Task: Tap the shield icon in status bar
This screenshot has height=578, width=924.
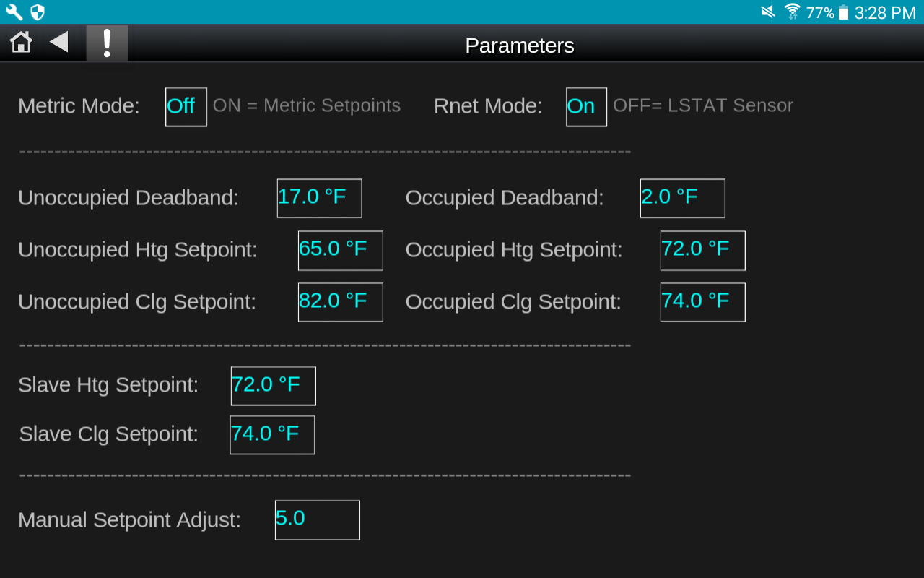Action: tap(38, 12)
